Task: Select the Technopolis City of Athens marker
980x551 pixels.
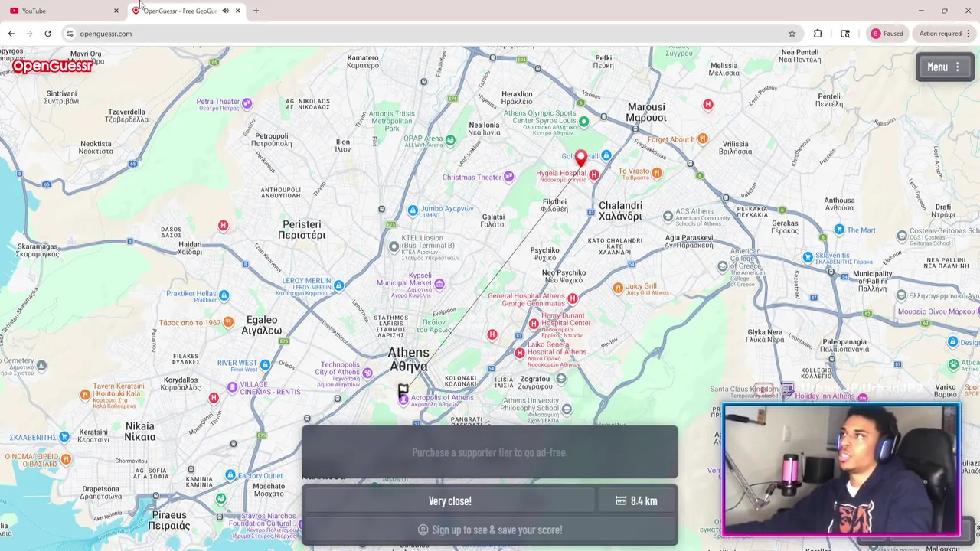Action: (x=367, y=373)
